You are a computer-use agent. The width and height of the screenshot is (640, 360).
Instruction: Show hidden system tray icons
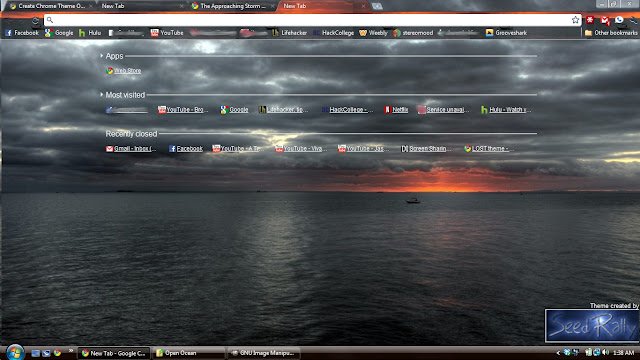(558, 353)
